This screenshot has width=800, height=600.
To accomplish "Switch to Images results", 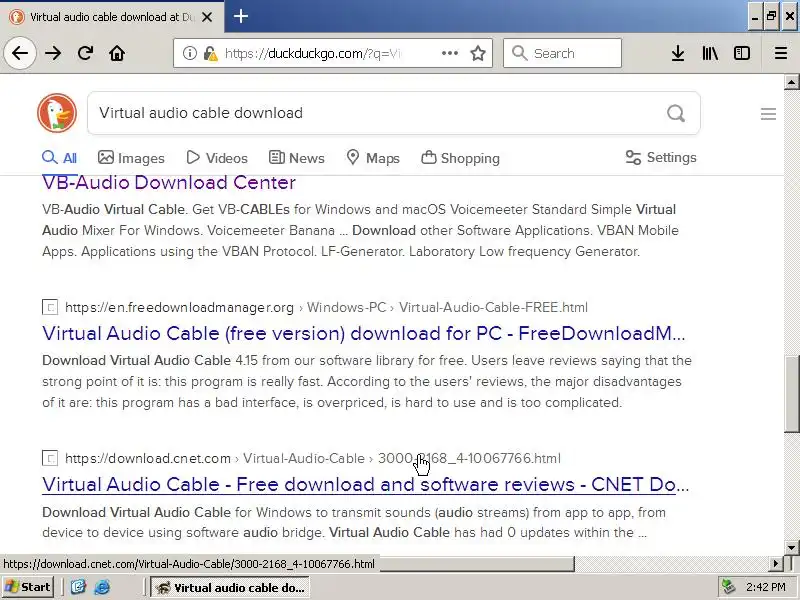I will (x=131, y=158).
